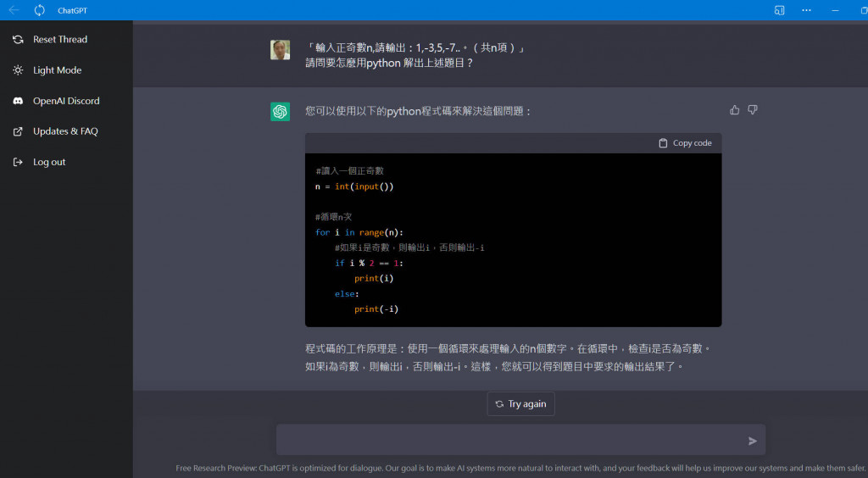This screenshot has height=478, width=868.
Task: Click the comment '#讀入一個正奇數'
Action: [349, 171]
